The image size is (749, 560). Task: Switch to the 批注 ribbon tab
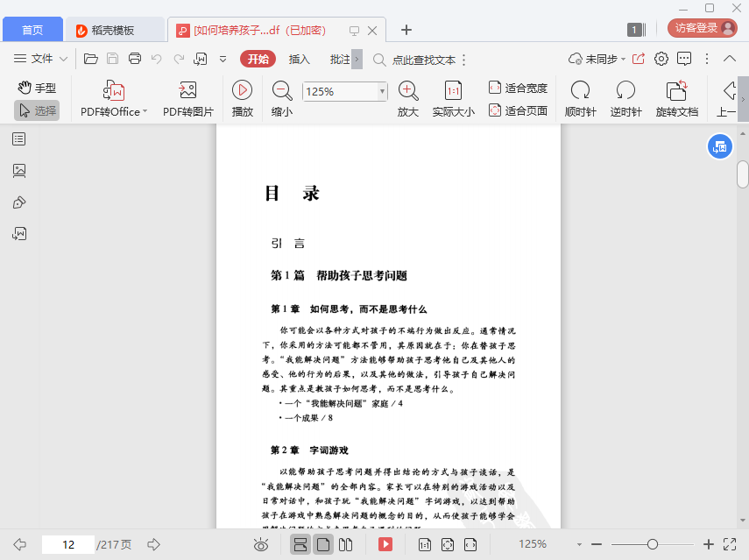point(340,59)
